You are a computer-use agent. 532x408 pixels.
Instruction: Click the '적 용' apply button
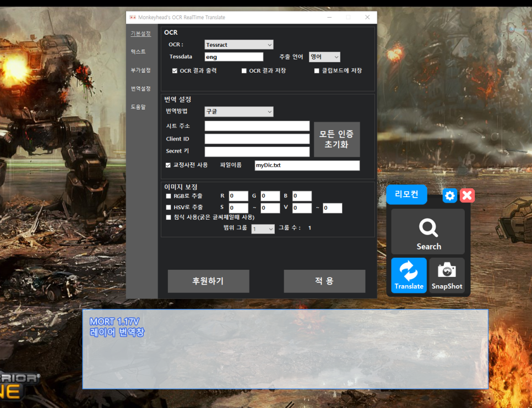click(x=324, y=281)
